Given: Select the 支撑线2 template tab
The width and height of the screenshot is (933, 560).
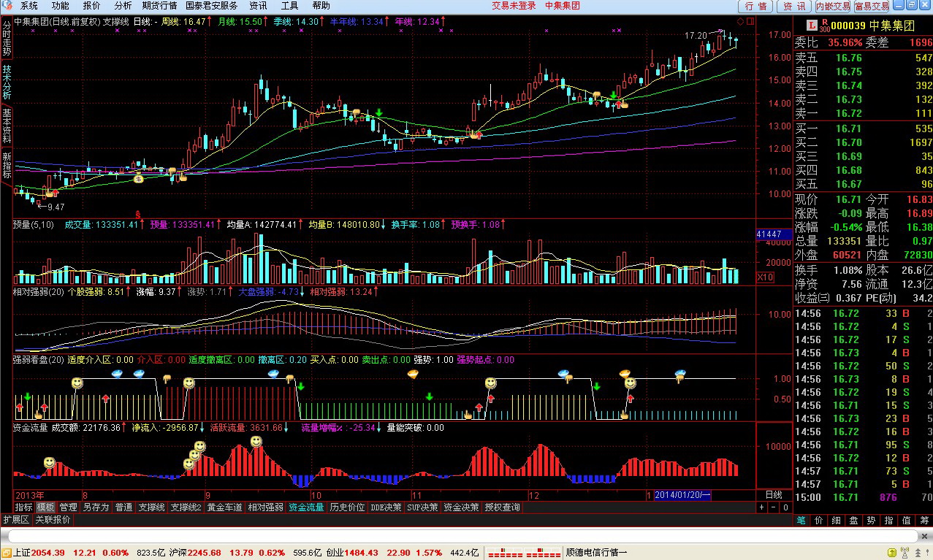Looking at the screenshot, I should point(186,507).
